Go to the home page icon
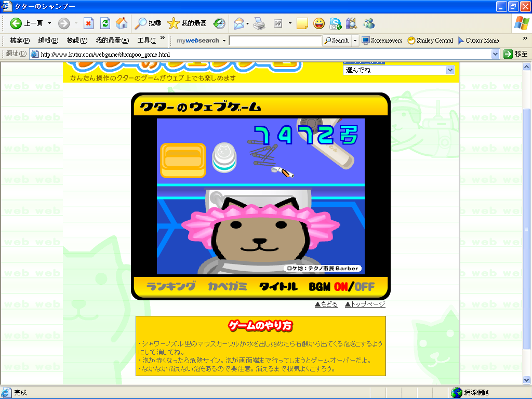This screenshot has height=399, width=532. click(122, 23)
